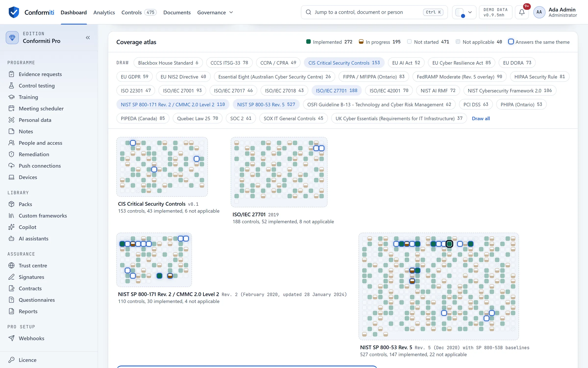Click the In progress brown legend swatch
Screen dimensions: 588x368
(x=361, y=42)
